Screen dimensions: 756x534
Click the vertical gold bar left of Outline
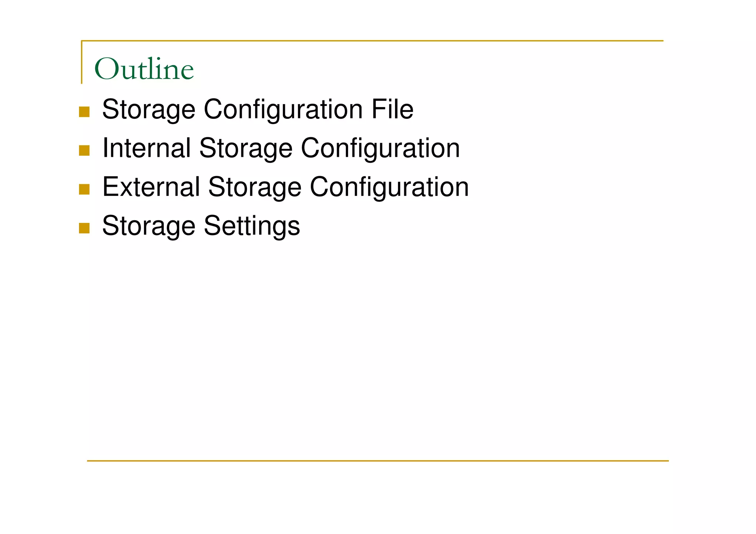(x=82, y=62)
